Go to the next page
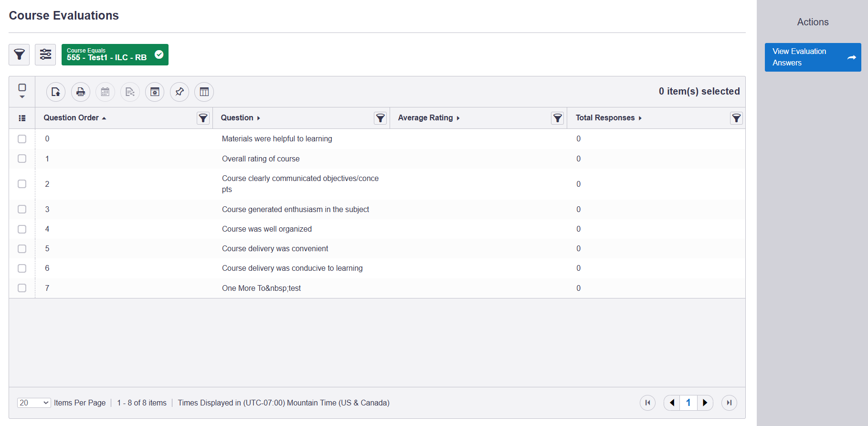Screen dimensions: 868x426 [705, 403]
